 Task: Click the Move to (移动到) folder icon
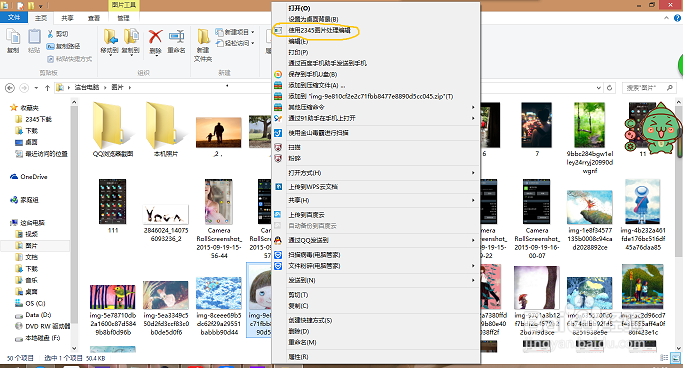(110, 37)
